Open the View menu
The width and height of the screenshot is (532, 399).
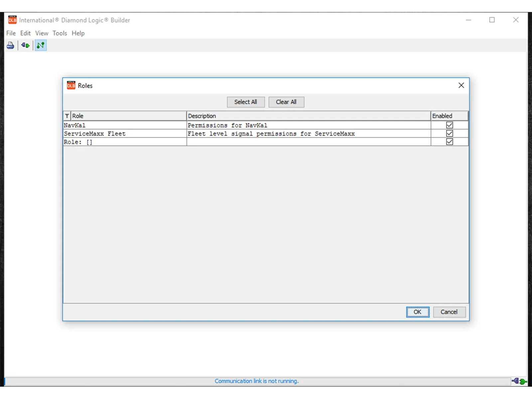pyautogui.click(x=42, y=33)
